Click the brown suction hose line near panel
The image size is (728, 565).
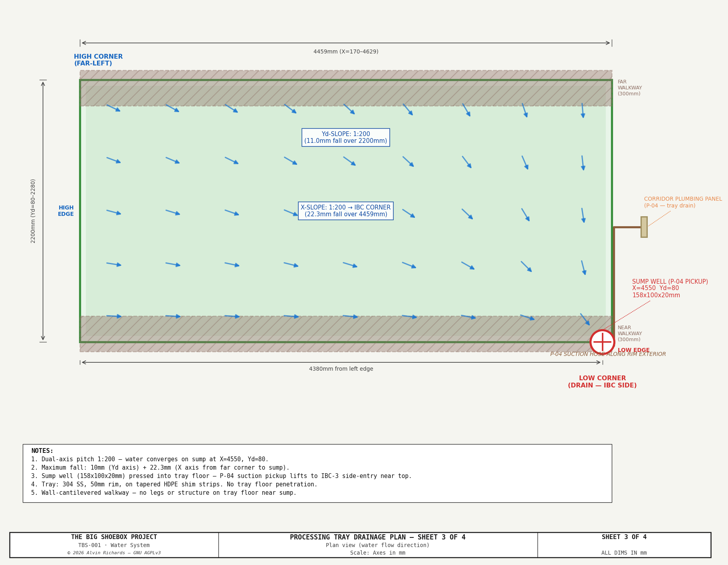click(627, 227)
